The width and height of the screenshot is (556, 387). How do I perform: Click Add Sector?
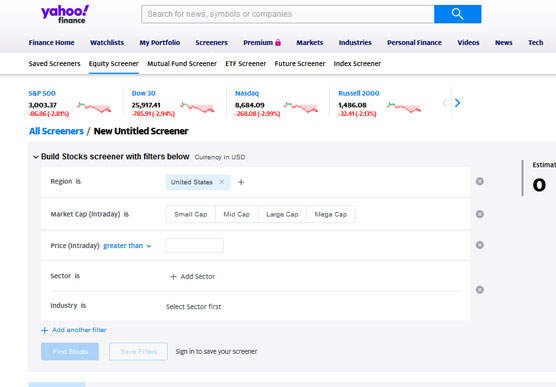click(193, 276)
